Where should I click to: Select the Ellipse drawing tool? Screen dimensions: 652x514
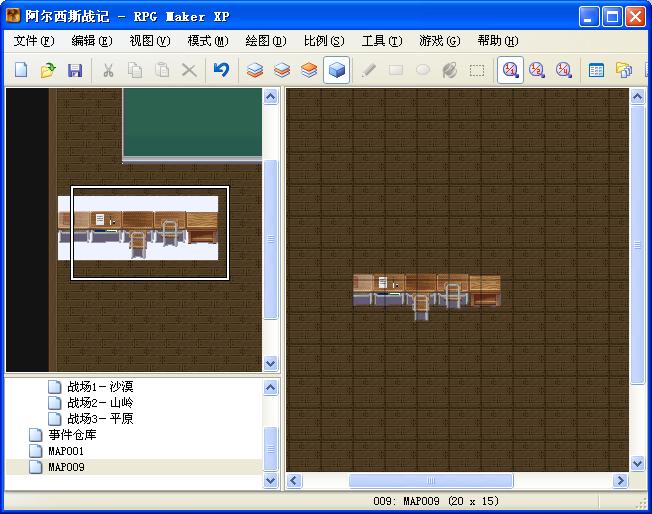click(423, 70)
